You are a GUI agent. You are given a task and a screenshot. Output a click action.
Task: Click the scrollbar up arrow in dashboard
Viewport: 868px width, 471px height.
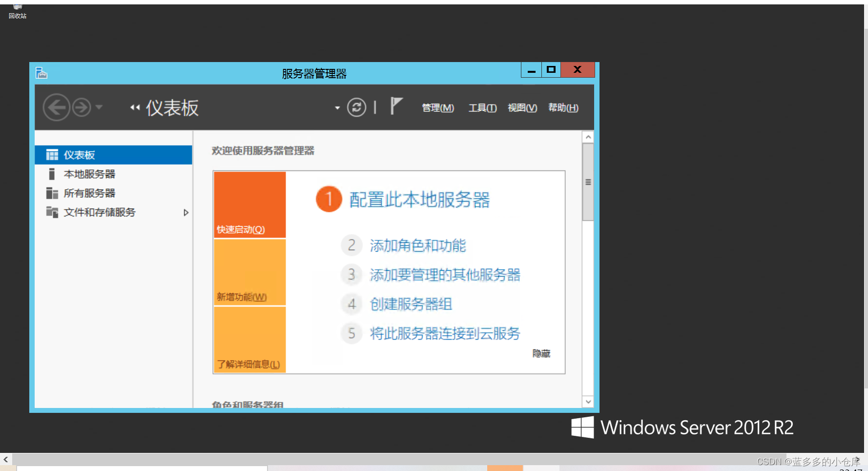point(588,137)
